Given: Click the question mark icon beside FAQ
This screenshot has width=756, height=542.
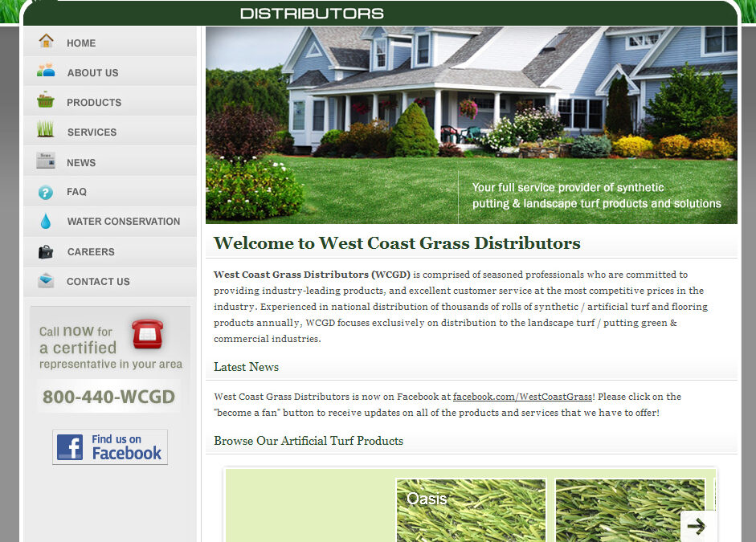Looking at the screenshot, I should (45, 193).
